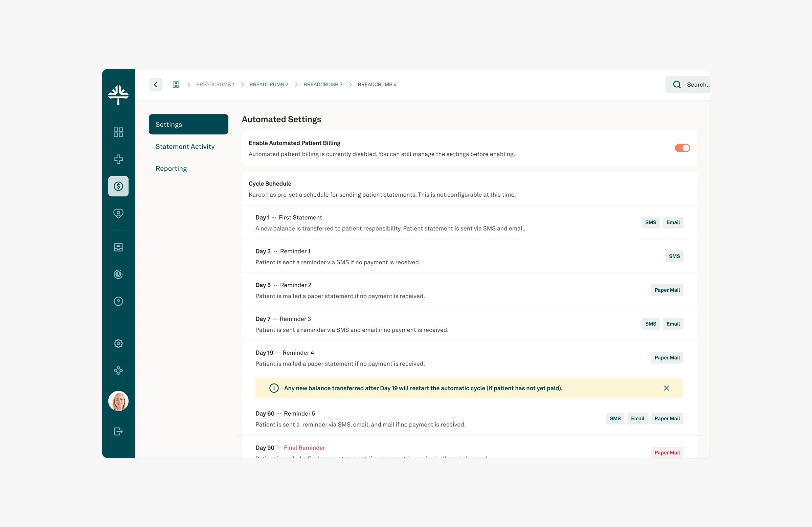This screenshot has width=812, height=527.
Task: Switch to the Reporting tab
Action: (x=171, y=169)
